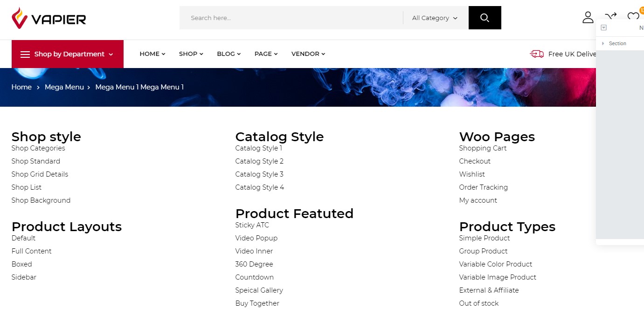Open Shop List link
Image resolution: width=644 pixels, height=315 pixels.
click(x=27, y=187)
